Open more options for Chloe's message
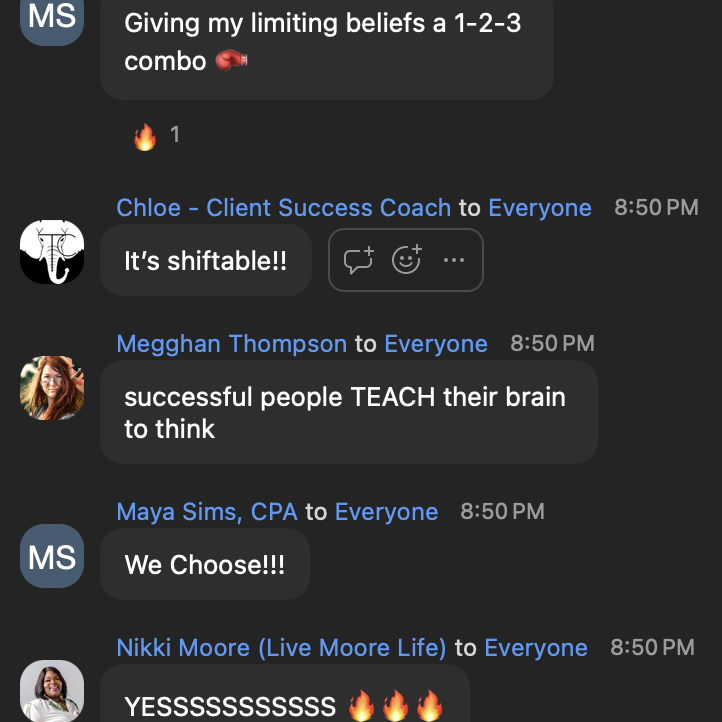 click(x=454, y=261)
